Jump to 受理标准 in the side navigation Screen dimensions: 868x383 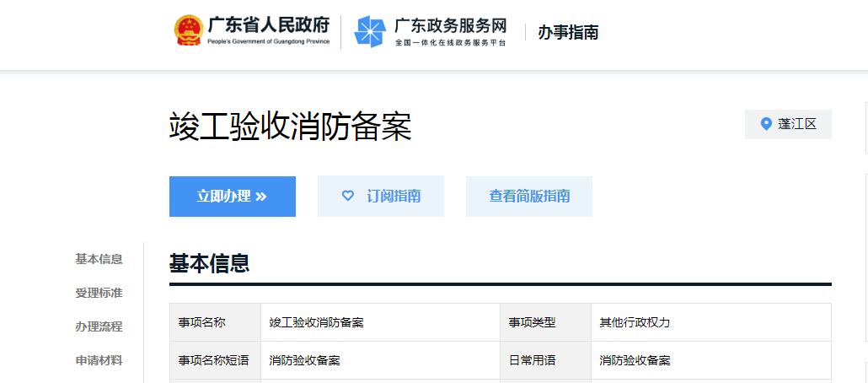(x=99, y=294)
